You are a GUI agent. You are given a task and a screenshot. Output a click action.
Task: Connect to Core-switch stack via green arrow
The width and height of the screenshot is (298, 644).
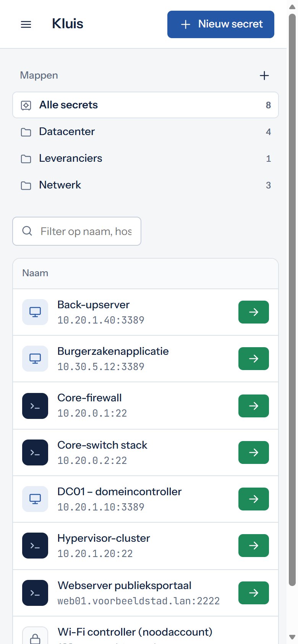[254, 452]
